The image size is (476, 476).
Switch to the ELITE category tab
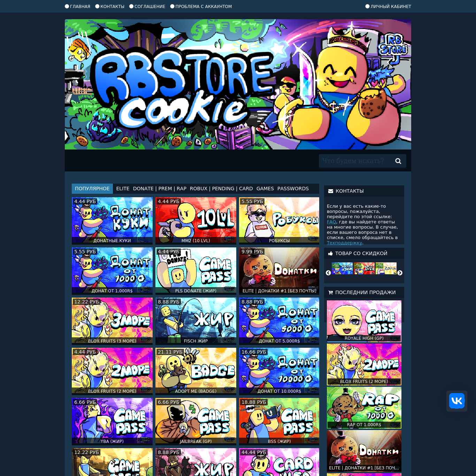pos(123,189)
